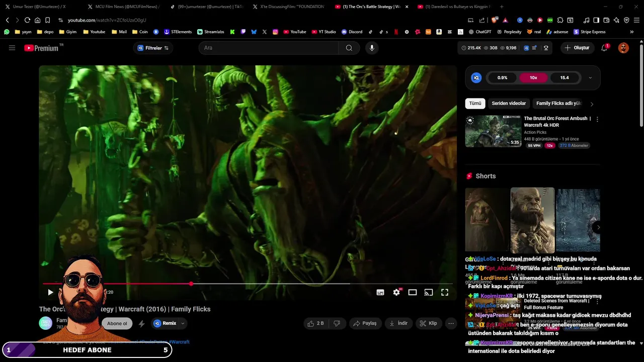Open WhatsApp bookmark

(x=7, y=32)
